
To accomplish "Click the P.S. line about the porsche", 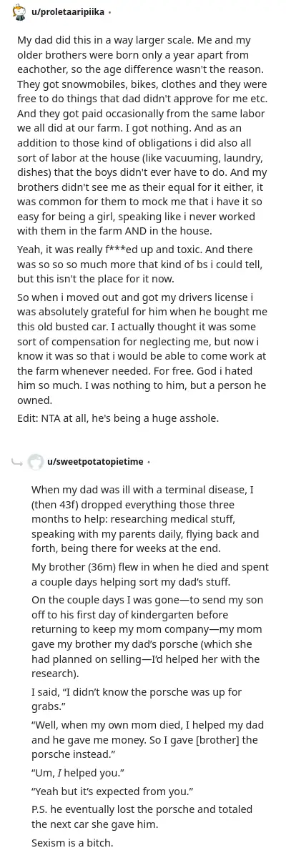I will [x=142, y=817].
